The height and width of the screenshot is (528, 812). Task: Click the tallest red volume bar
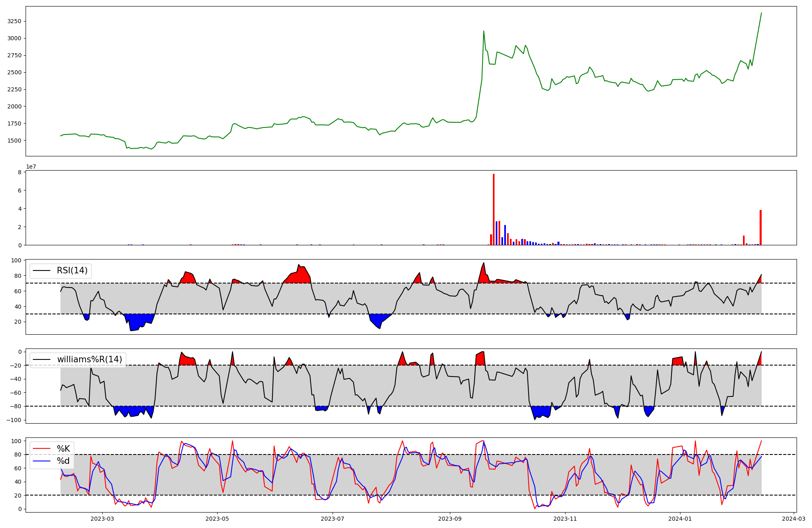tap(494, 209)
